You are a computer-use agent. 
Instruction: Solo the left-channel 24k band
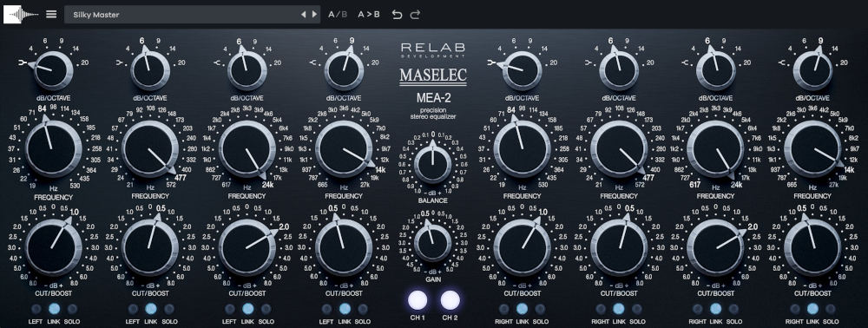coord(266,309)
